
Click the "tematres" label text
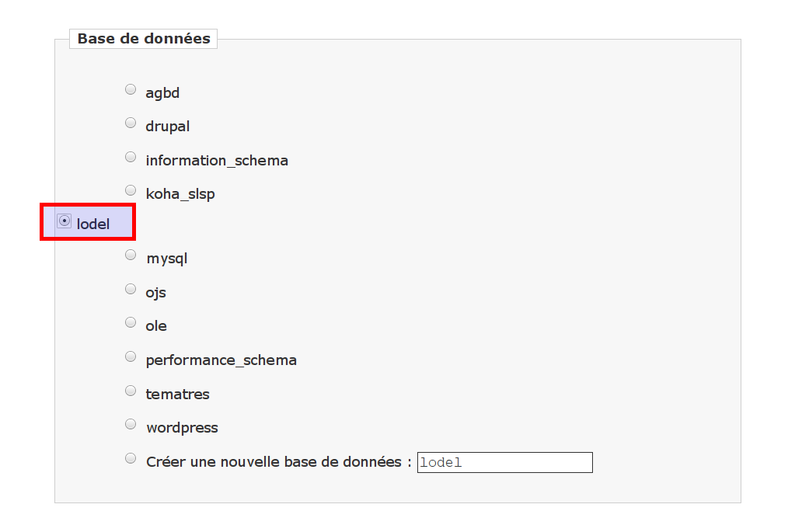(178, 395)
